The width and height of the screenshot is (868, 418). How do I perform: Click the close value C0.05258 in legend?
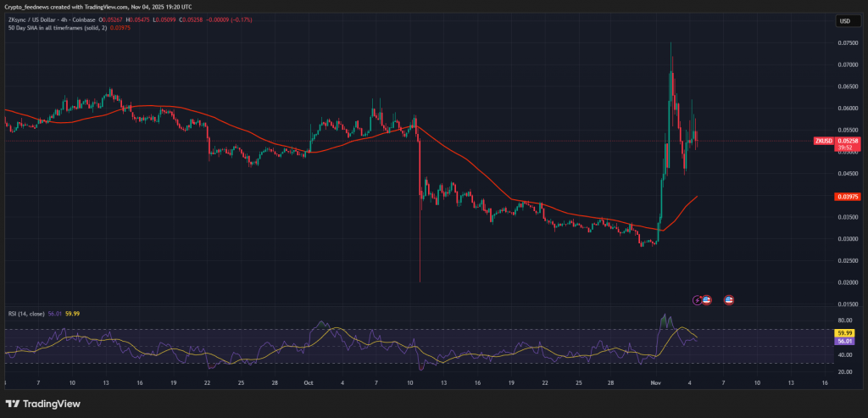coord(190,20)
